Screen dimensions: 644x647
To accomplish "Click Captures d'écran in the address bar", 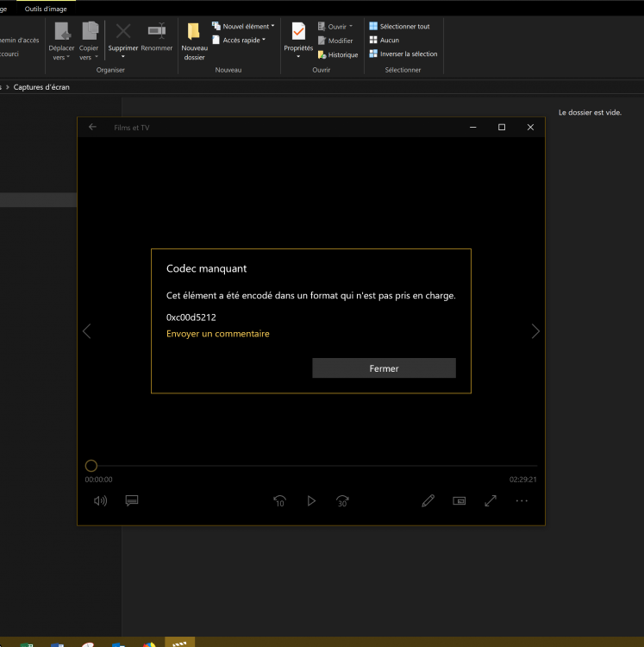I will coord(41,87).
